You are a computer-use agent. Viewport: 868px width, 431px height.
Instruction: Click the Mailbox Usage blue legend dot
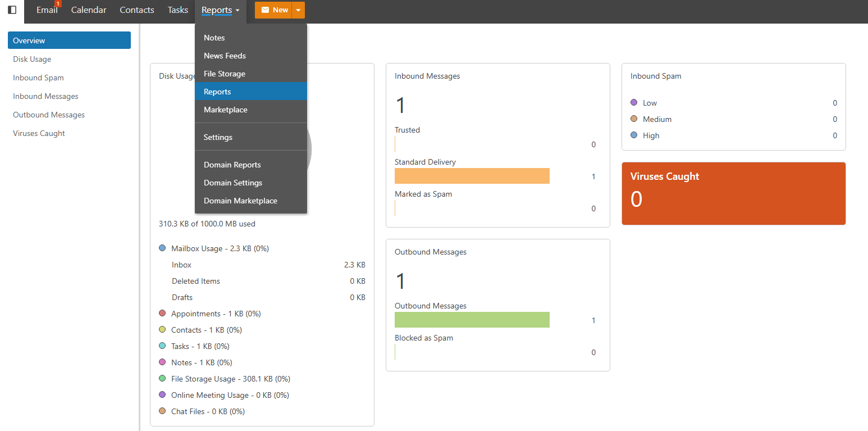tap(162, 248)
